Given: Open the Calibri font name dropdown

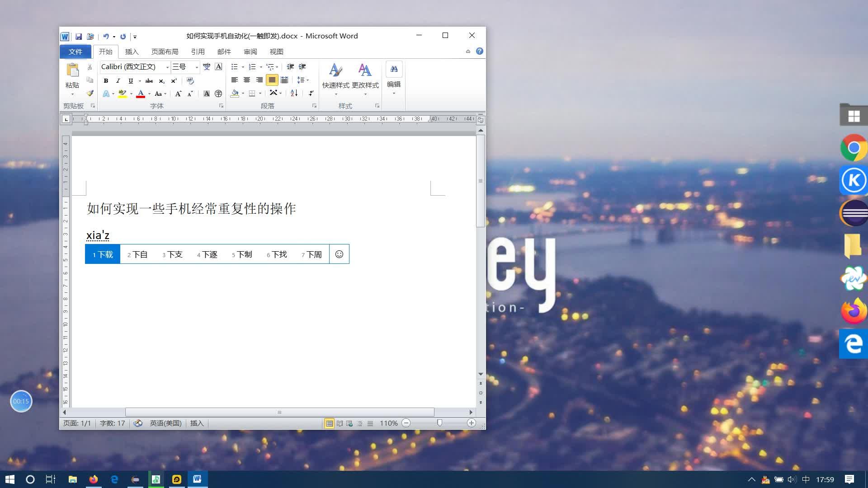Looking at the screenshot, I should 167,67.
